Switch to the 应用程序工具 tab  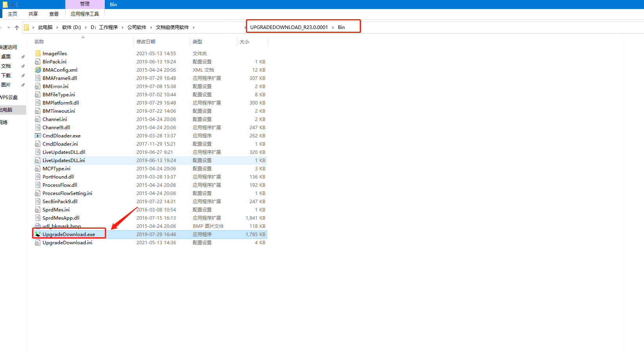coord(84,14)
